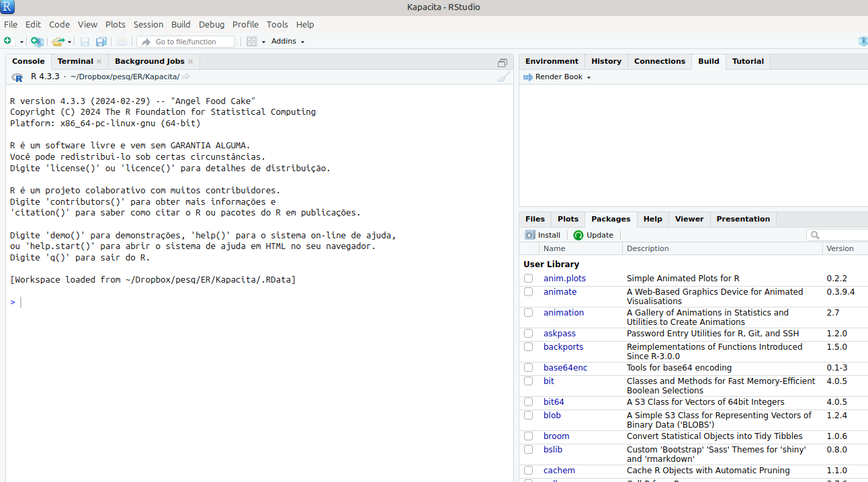Switch to the Connections tab

coord(660,61)
